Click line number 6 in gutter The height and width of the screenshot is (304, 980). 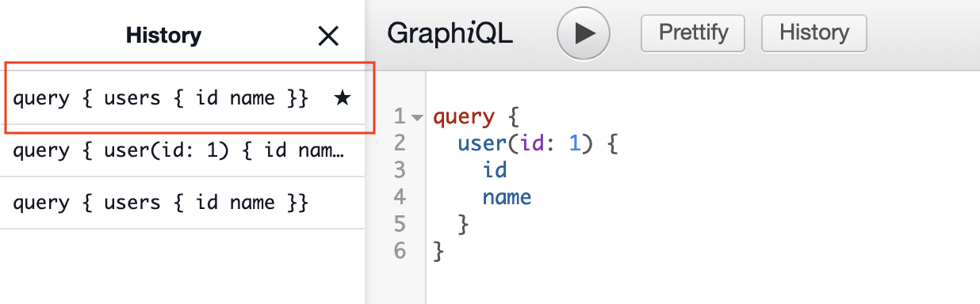pos(400,251)
